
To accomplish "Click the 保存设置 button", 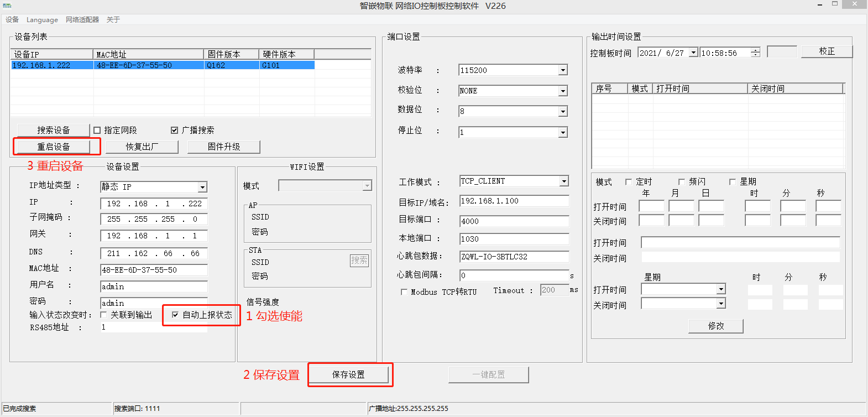I will (x=348, y=374).
